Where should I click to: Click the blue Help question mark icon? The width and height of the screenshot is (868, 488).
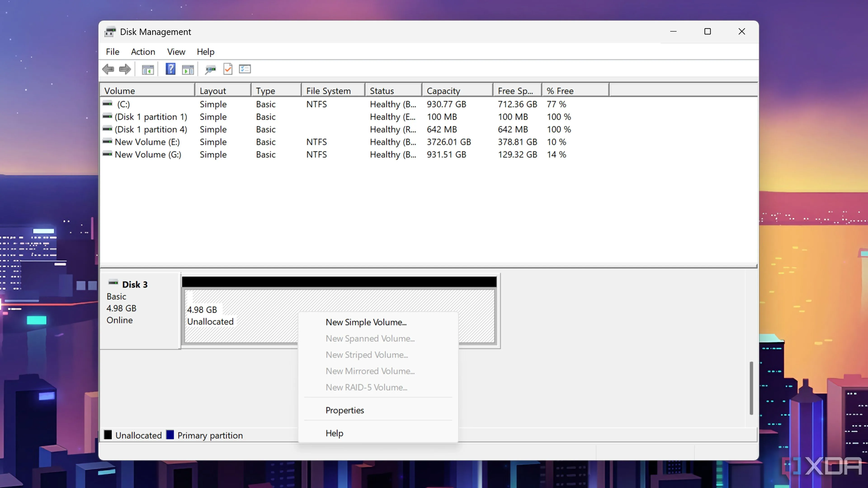coord(170,69)
